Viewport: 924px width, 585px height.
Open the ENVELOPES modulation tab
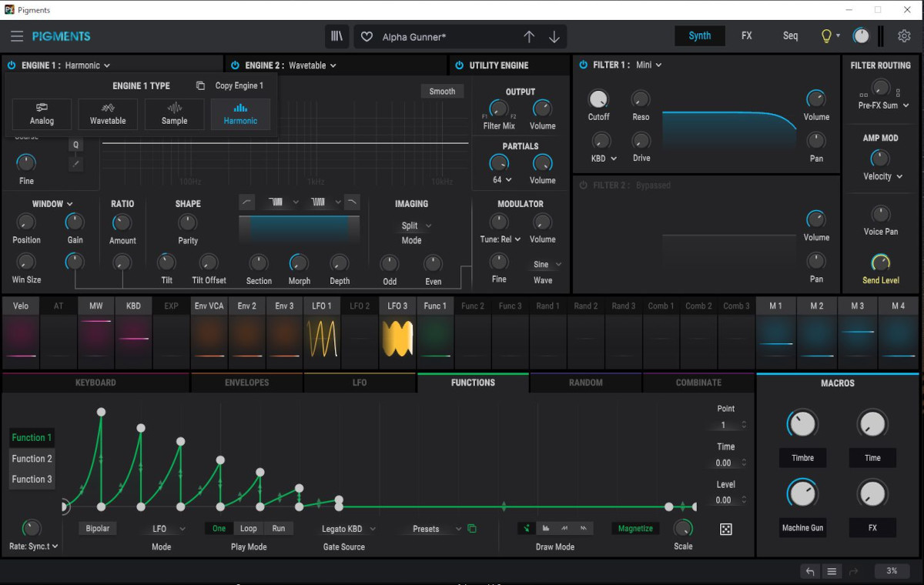click(x=247, y=383)
